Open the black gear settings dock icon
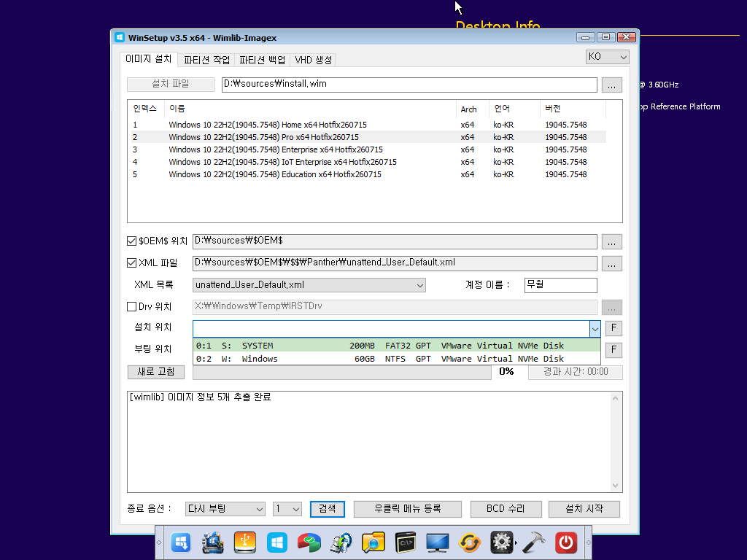The width and height of the screenshot is (747, 560). tap(502, 542)
